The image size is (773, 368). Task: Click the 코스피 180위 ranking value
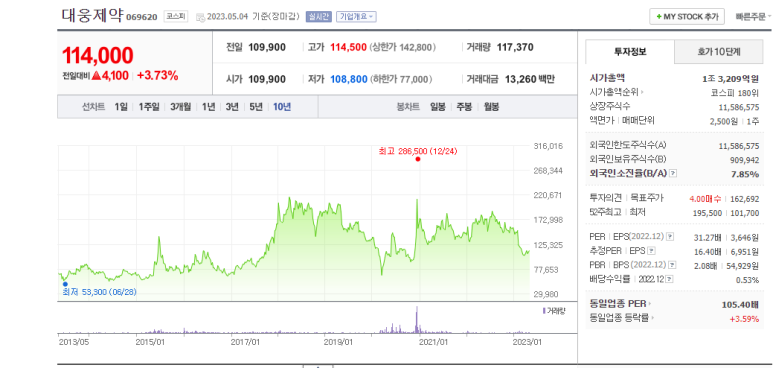(735, 92)
